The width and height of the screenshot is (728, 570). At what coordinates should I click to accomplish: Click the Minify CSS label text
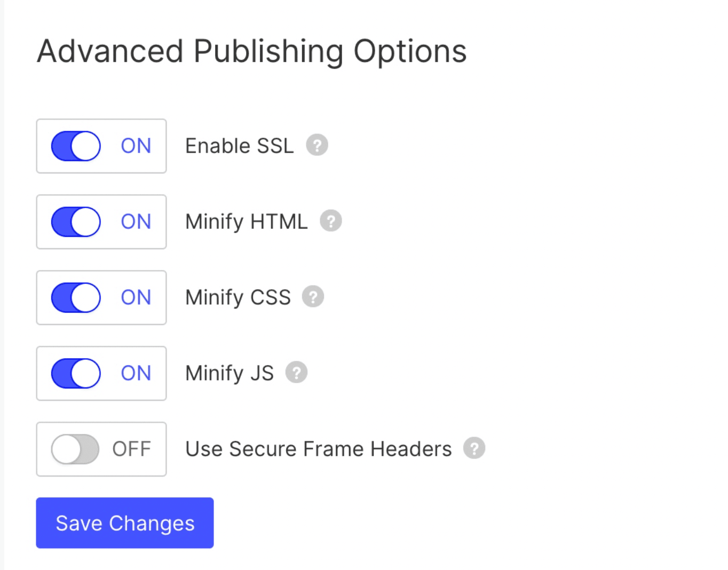pos(238,298)
